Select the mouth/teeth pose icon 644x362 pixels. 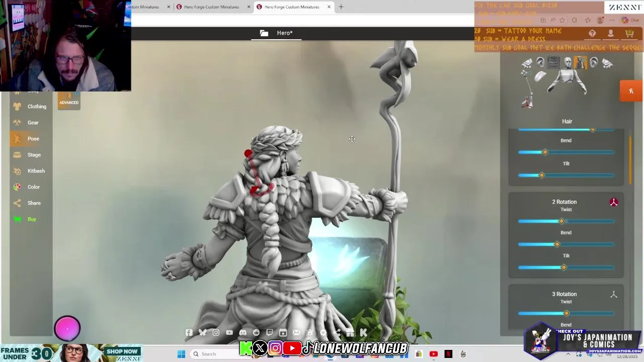click(553, 62)
